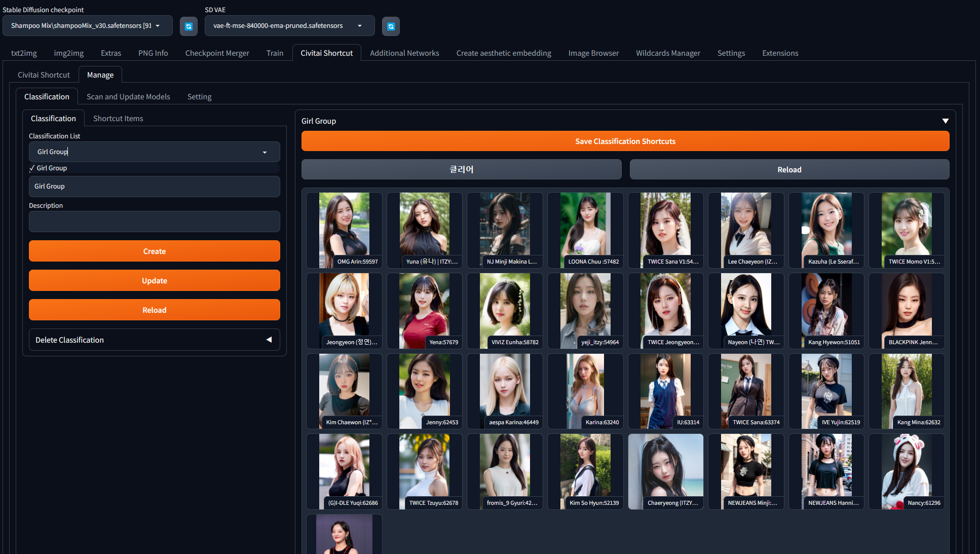Collapse the Girl Group panel arrow

945,121
